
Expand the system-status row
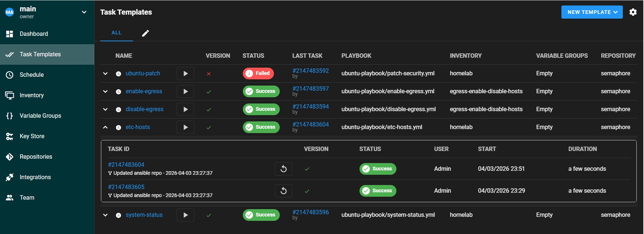click(105, 215)
